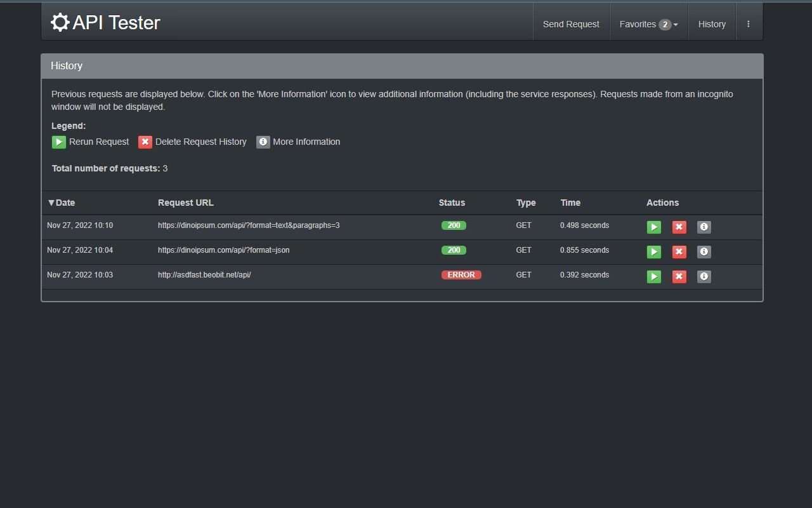Screen dimensions: 812x508
Task: Click the green 200 status pill
Action: tap(454, 225)
